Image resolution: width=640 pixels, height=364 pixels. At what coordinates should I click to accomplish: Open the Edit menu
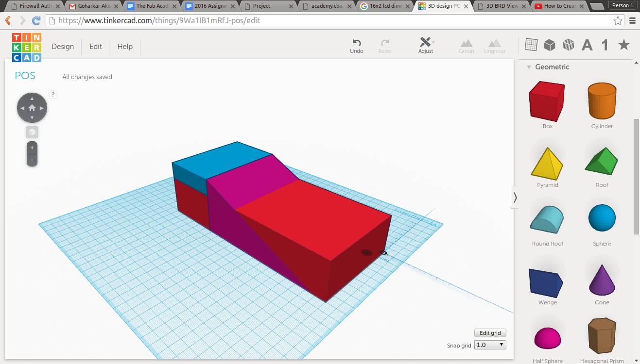(96, 47)
